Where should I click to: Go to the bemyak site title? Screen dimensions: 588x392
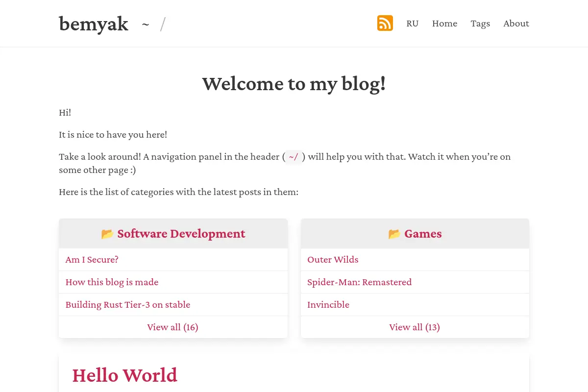tap(94, 24)
